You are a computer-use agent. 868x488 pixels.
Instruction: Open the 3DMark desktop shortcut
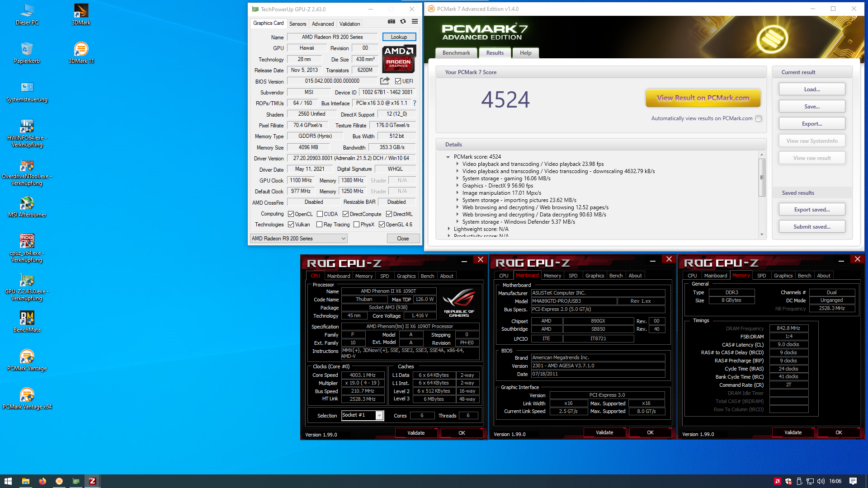(x=81, y=14)
